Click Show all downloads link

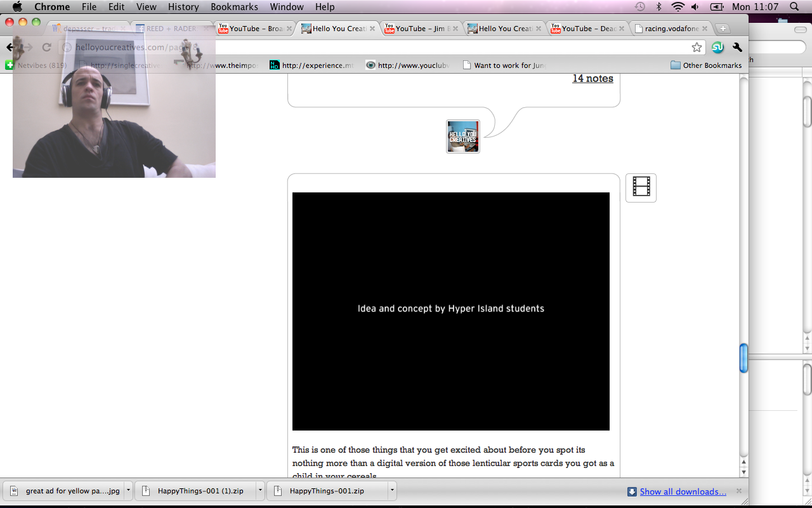click(683, 491)
